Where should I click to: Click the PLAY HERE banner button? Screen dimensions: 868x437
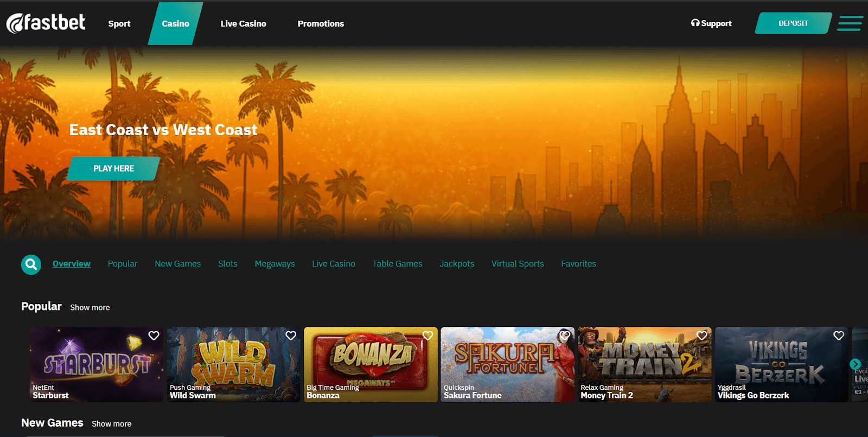click(x=113, y=168)
